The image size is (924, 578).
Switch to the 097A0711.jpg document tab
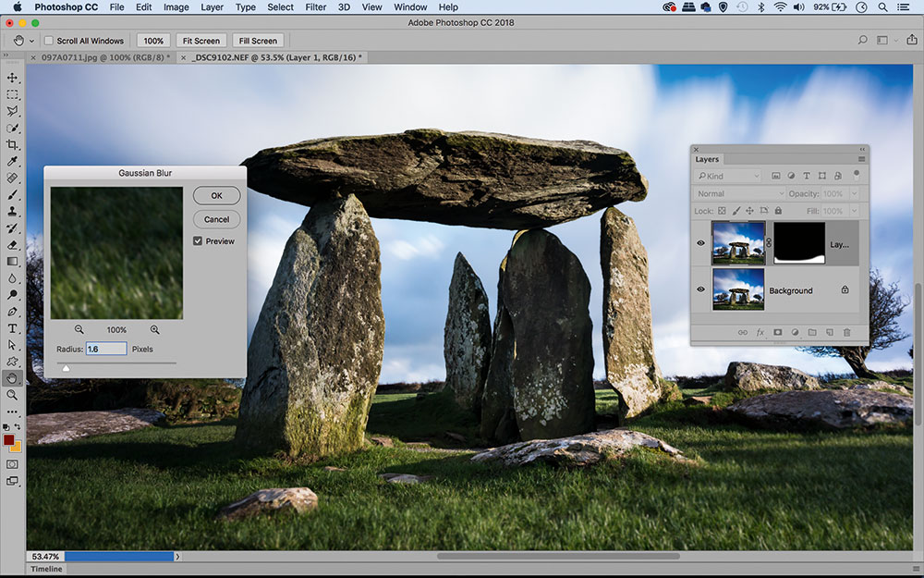[102, 57]
